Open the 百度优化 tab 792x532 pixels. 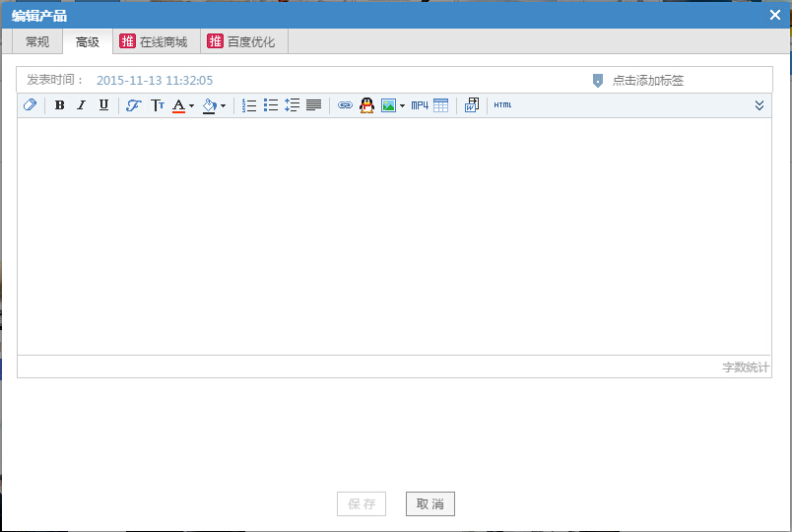pos(243,41)
